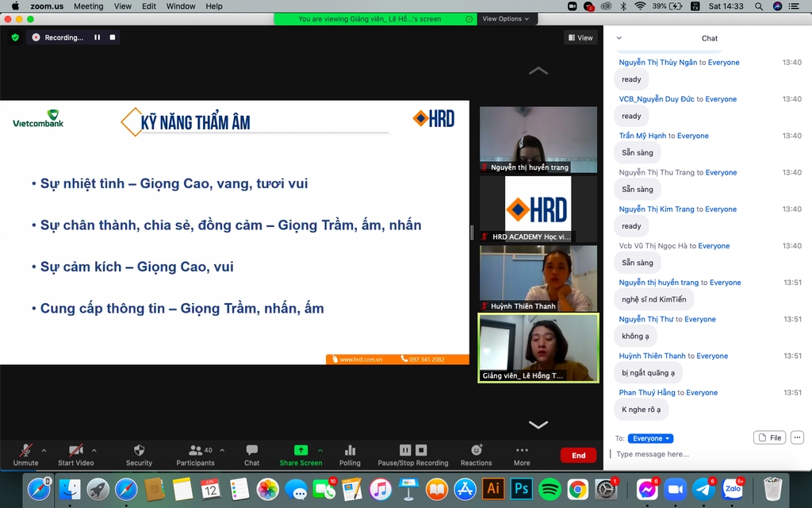Open the Help menu
The height and width of the screenshot is (508, 812).
click(214, 6)
